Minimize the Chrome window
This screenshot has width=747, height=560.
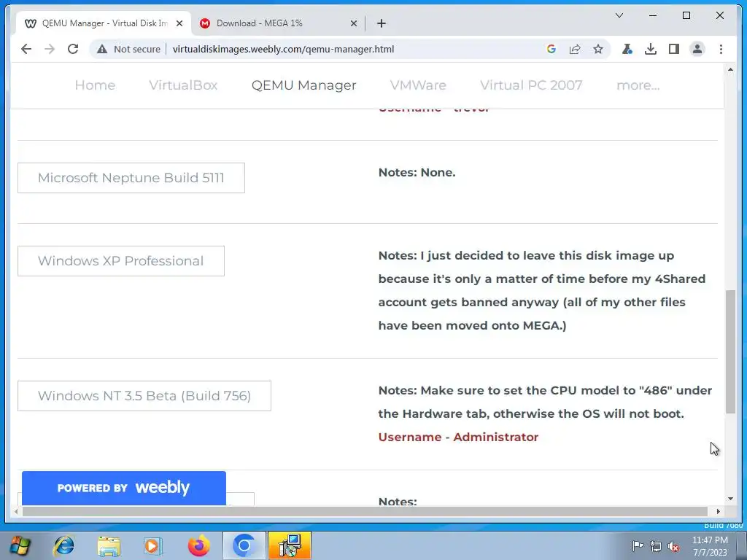coord(653,16)
